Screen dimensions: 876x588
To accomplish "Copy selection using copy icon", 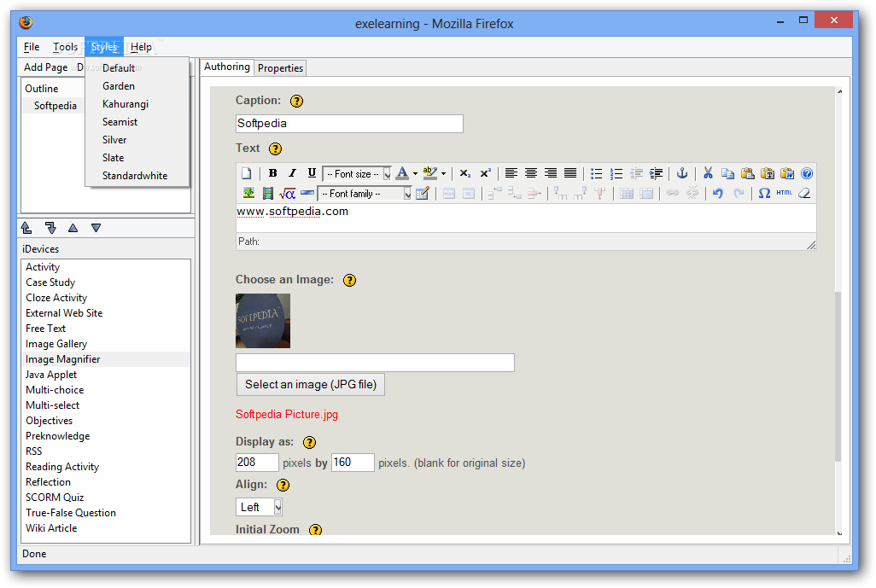I will [x=727, y=173].
